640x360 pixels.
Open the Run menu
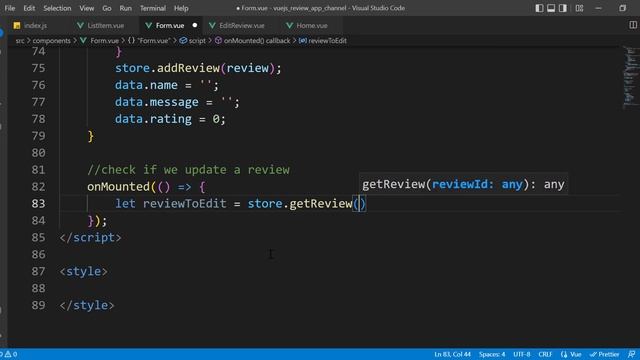point(126,8)
